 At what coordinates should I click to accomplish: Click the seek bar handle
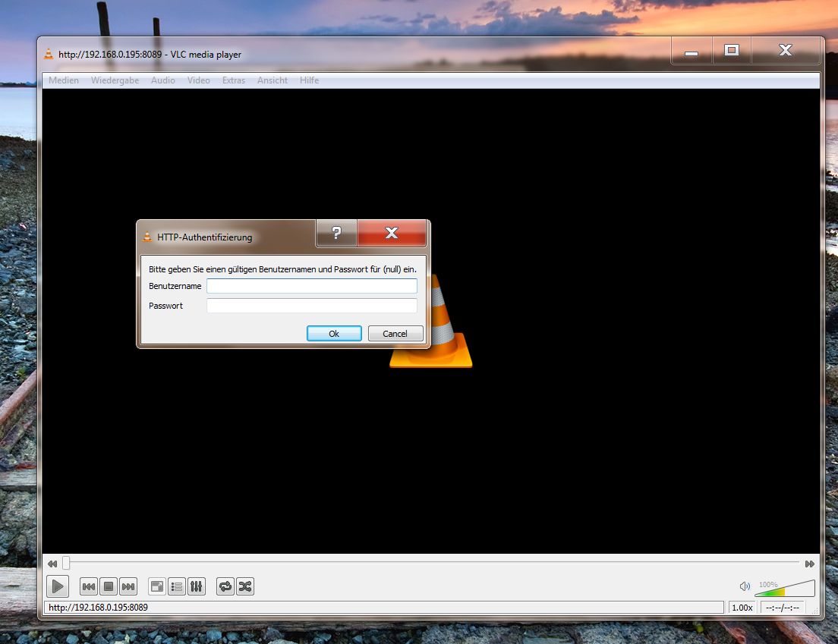[66, 563]
